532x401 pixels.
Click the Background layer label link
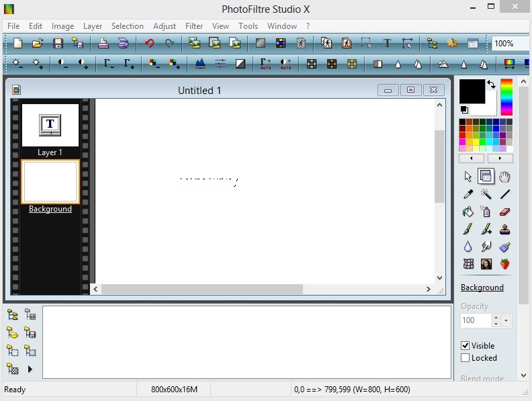pos(50,209)
